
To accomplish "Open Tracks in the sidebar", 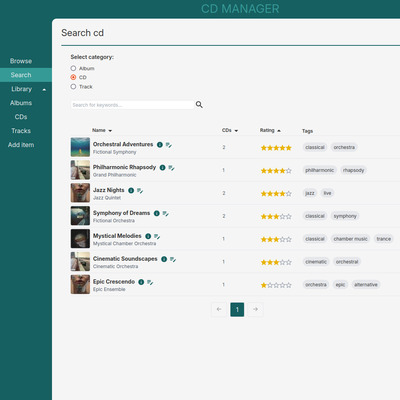I will click(x=21, y=131).
